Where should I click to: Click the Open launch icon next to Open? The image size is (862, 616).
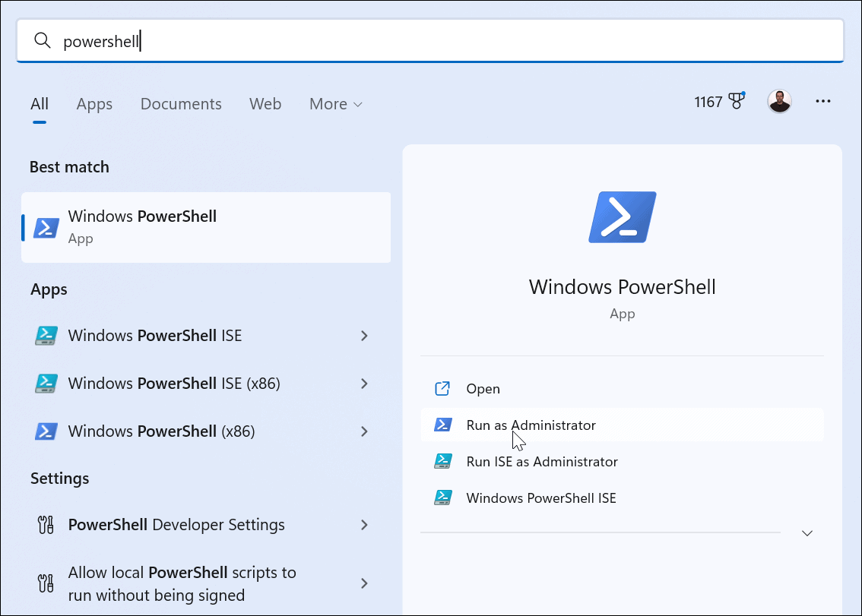click(x=442, y=388)
